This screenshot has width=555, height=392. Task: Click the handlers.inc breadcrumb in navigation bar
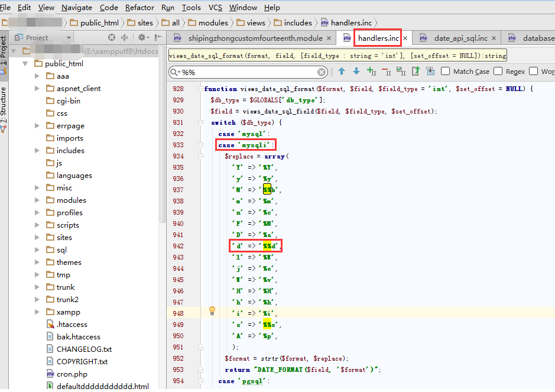pos(347,23)
